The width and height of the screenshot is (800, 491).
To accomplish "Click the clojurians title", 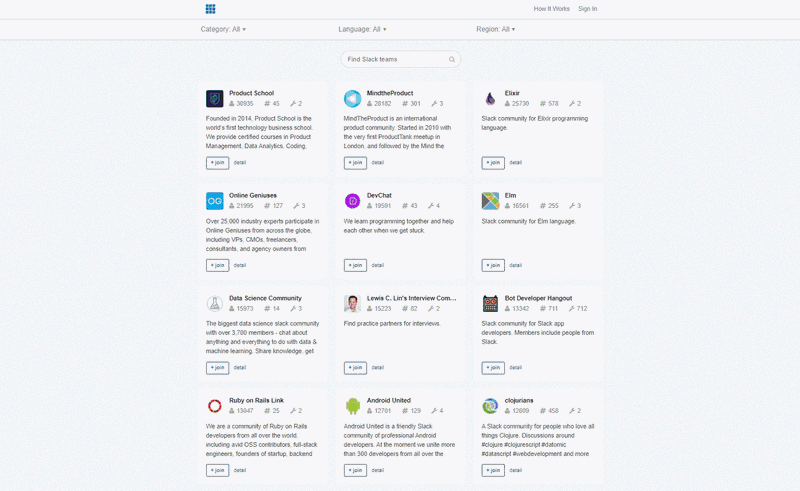I will tap(519, 401).
